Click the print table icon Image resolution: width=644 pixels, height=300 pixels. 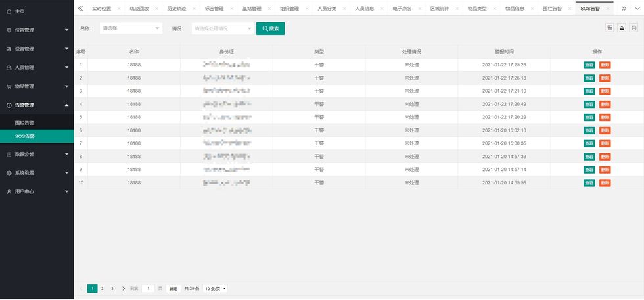(633, 28)
